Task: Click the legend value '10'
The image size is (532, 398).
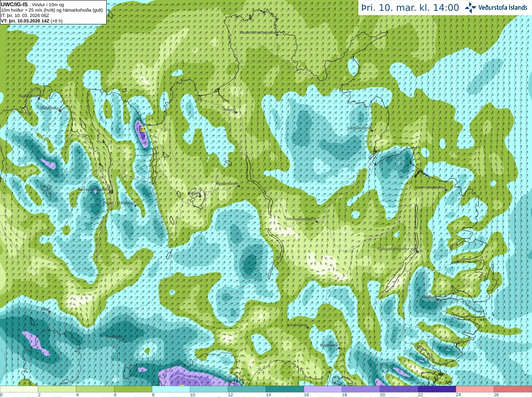Action: [x=192, y=395]
